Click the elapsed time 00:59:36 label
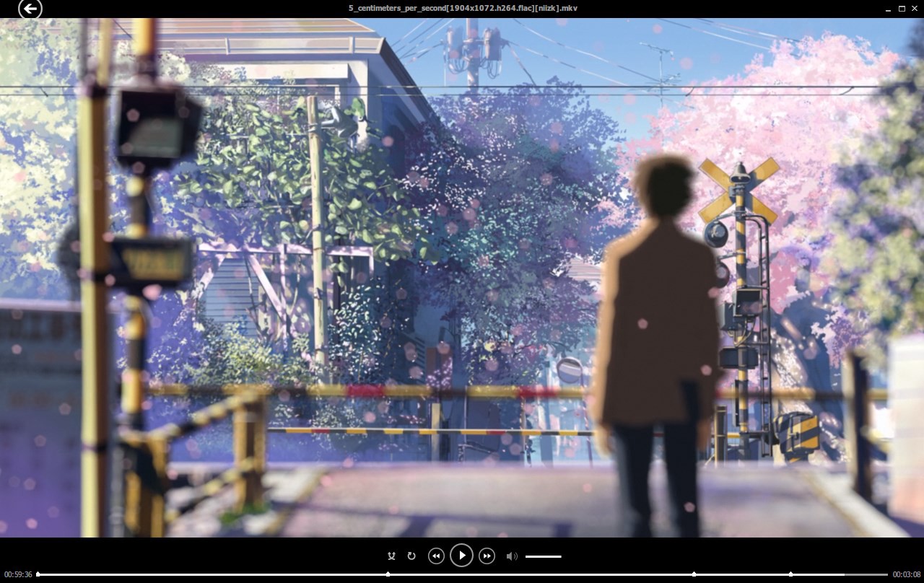The width and height of the screenshot is (924, 583). coord(18,575)
